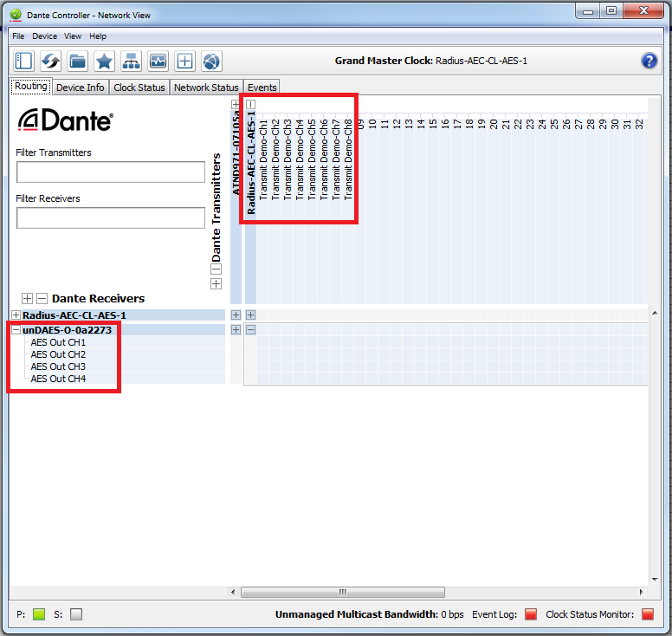The width and height of the screenshot is (672, 636).
Task: Click the Configure Advanced Settings globe icon
Action: tap(211, 61)
